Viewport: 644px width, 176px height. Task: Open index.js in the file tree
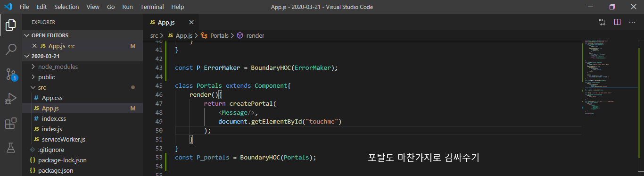click(x=83, y=129)
